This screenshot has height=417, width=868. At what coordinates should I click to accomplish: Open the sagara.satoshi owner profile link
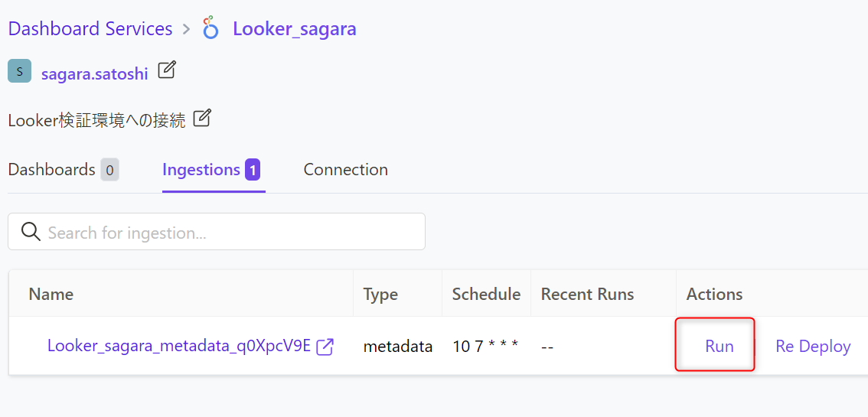[95, 73]
